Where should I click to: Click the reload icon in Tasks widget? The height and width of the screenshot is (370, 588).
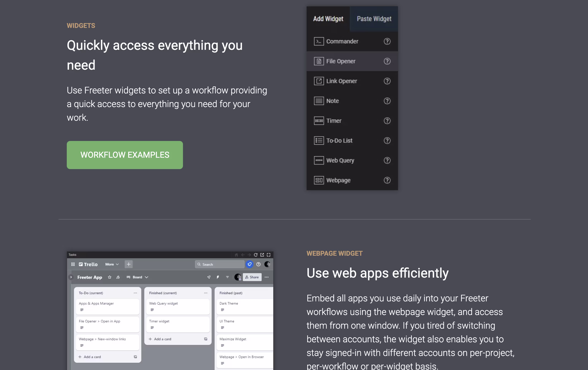point(255,255)
